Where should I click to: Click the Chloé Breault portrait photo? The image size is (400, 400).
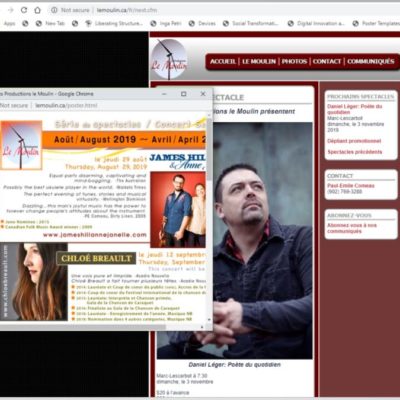tap(33, 282)
